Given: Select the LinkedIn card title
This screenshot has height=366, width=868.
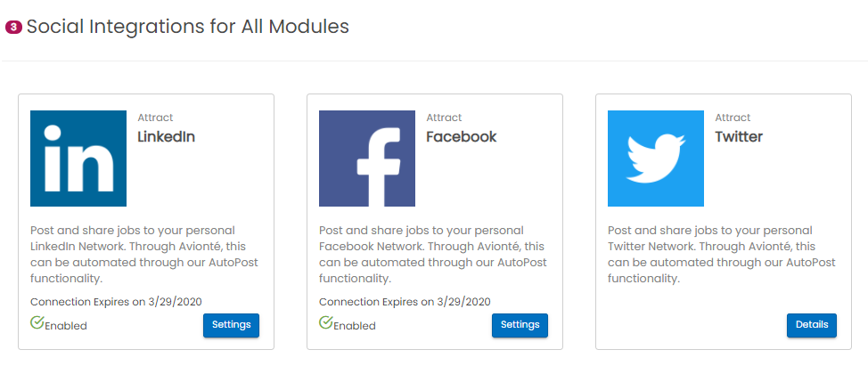Looking at the screenshot, I should pos(166,137).
